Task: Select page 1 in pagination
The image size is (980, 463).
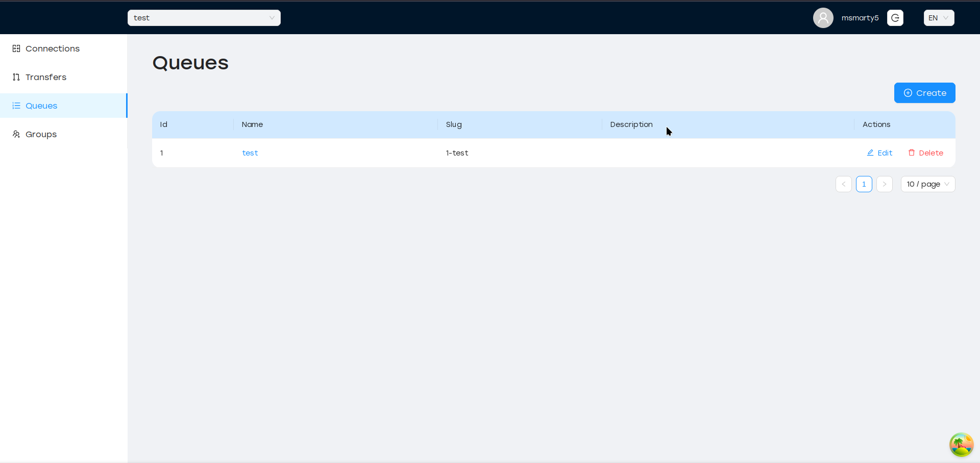Action: [864, 184]
